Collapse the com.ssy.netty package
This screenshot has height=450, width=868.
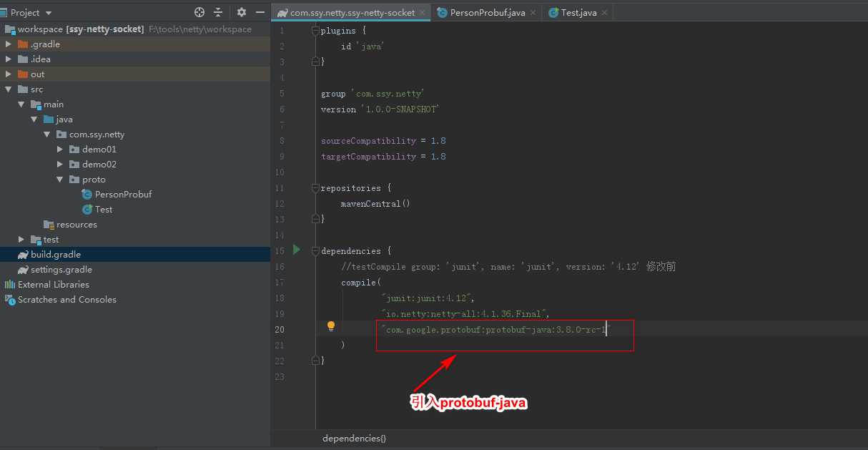(47, 134)
